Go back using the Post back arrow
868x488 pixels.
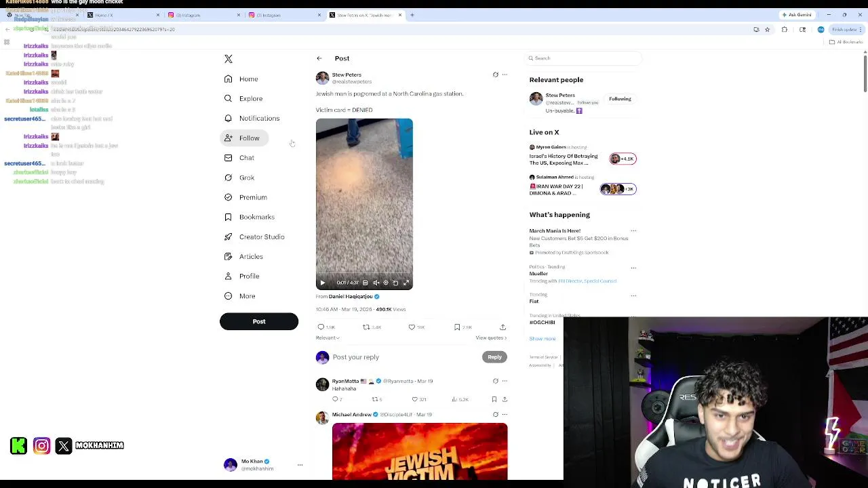(319, 58)
